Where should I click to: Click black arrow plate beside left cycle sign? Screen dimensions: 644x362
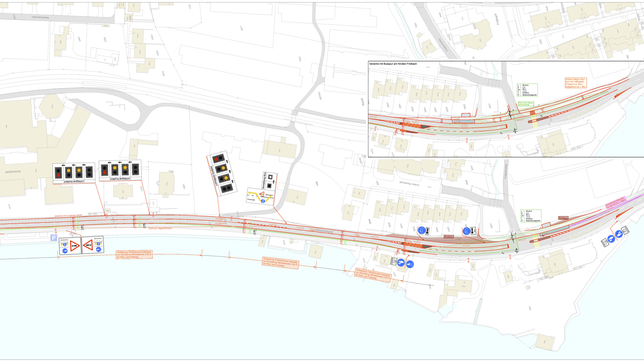428,231
